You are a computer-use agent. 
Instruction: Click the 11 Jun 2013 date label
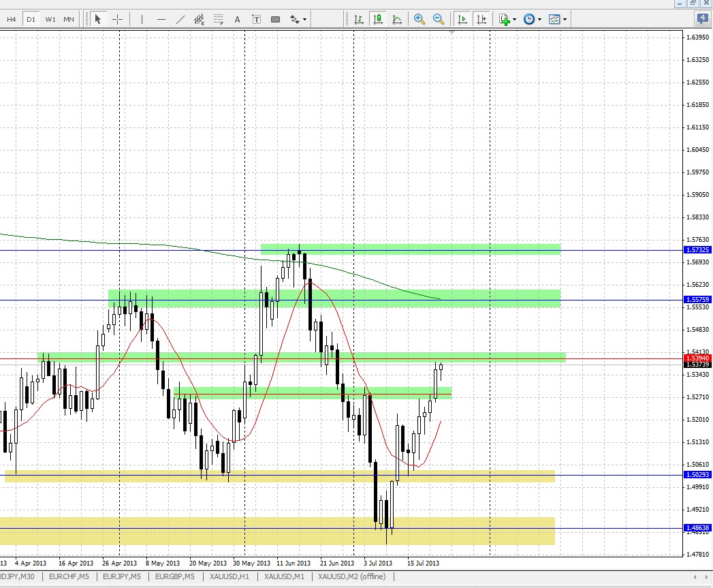294,563
